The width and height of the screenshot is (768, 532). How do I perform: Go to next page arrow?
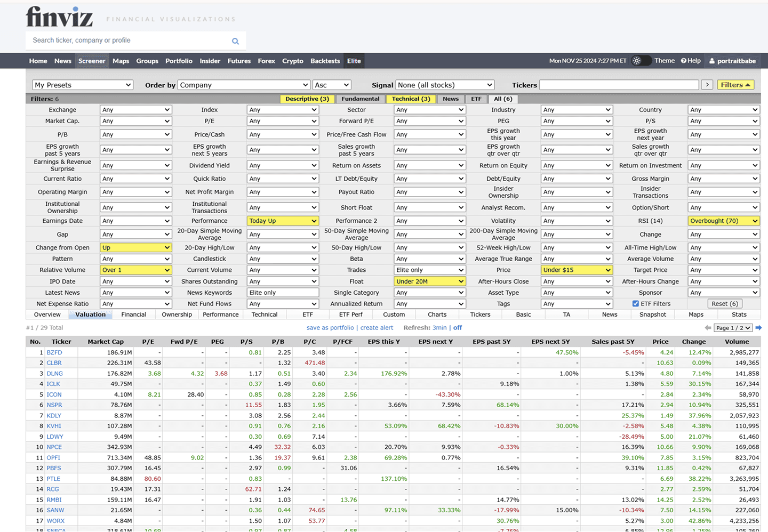[x=758, y=328]
